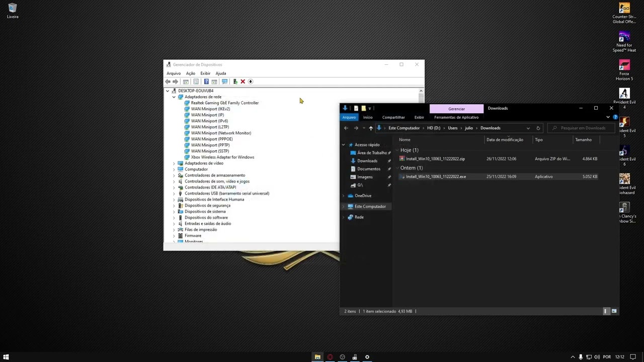The width and height of the screenshot is (644, 362).
Task: Click the Explorer Help question mark icon
Action: click(615, 117)
